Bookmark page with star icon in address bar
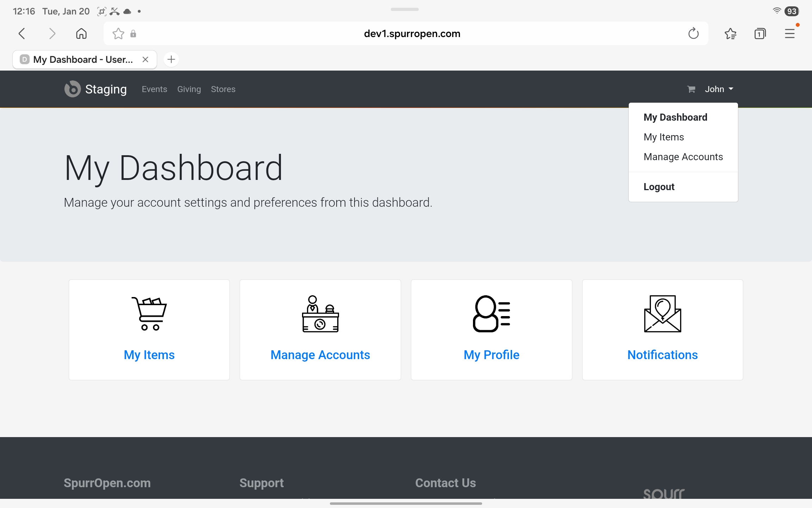Screen dimensions: 812x508 [118, 34]
